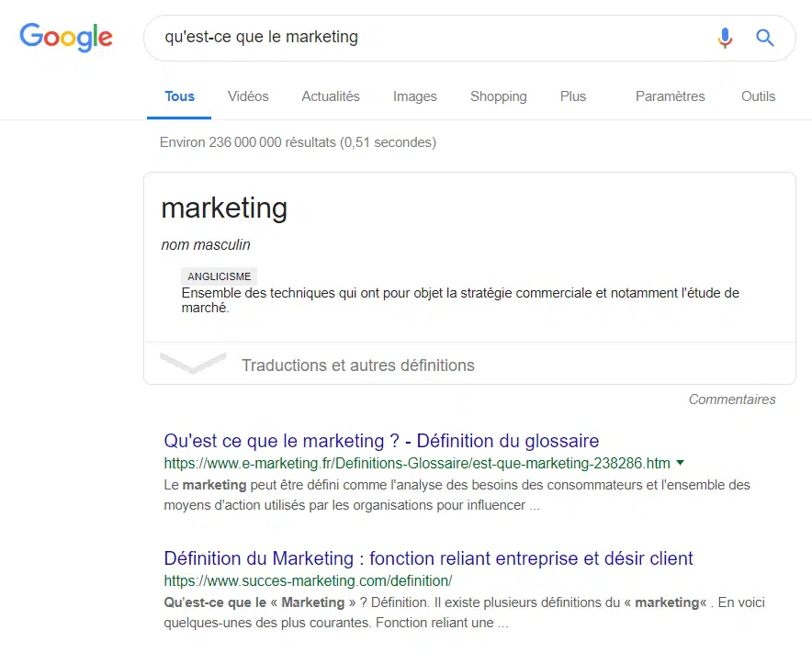The width and height of the screenshot is (812, 664).
Task: Click the chevron in the definition box
Action: (193, 364)
